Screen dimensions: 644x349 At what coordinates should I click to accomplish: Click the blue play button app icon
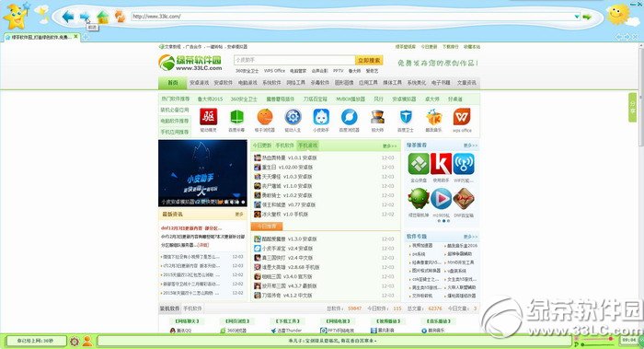click(x=441, y=199)
